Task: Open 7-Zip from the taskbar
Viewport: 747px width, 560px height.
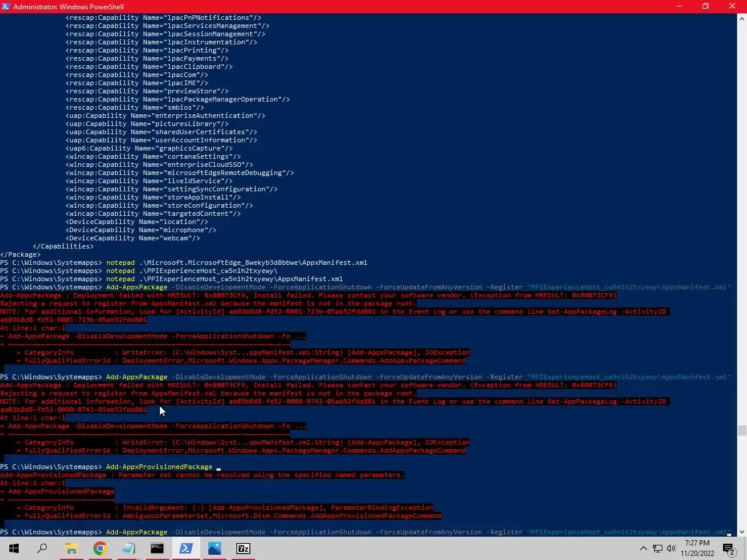Action: tap(243, 548)
